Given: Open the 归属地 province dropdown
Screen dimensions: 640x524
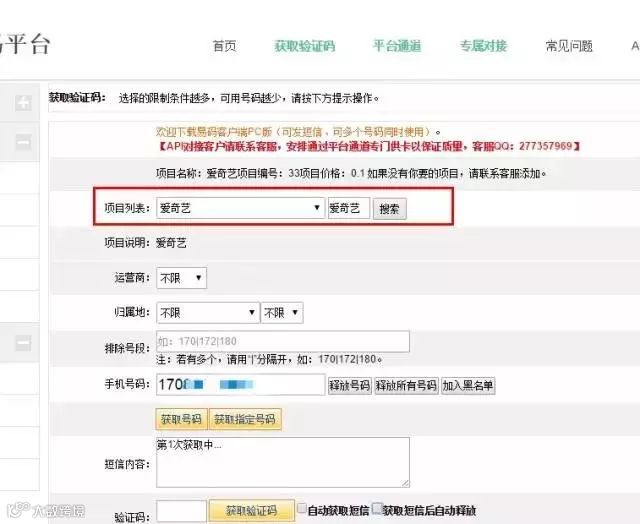Looking at the screenshot, I should coord(208,313).
